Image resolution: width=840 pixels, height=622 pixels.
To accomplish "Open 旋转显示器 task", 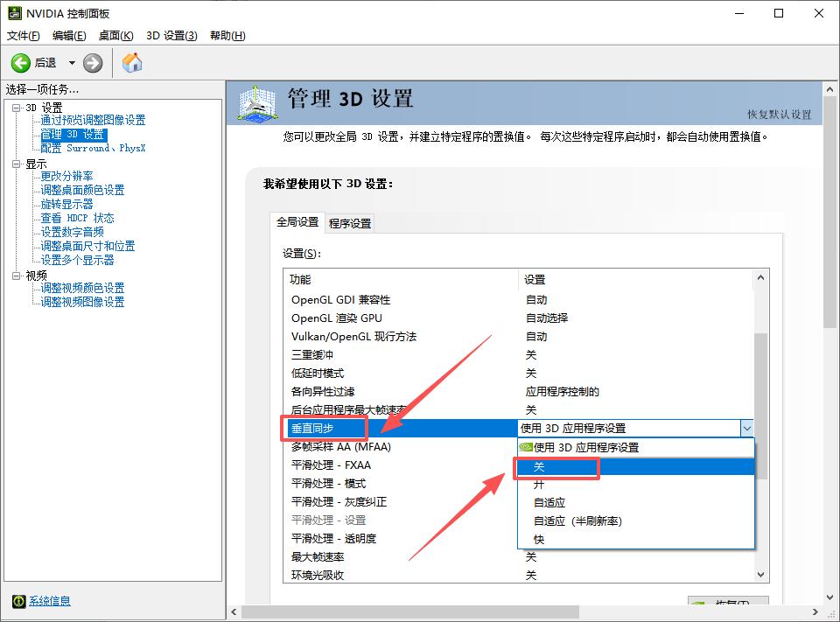I will (x=67, y=204).
